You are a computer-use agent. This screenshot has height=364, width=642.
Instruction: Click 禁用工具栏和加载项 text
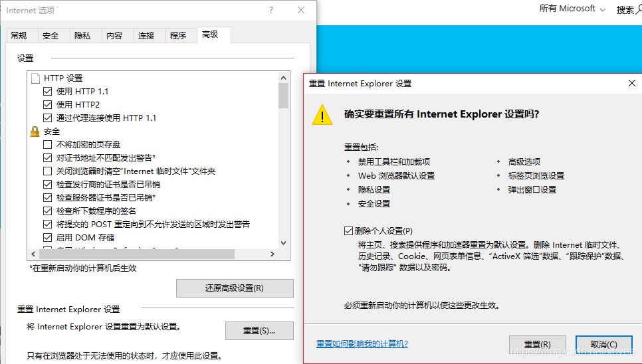click(394, 161)
